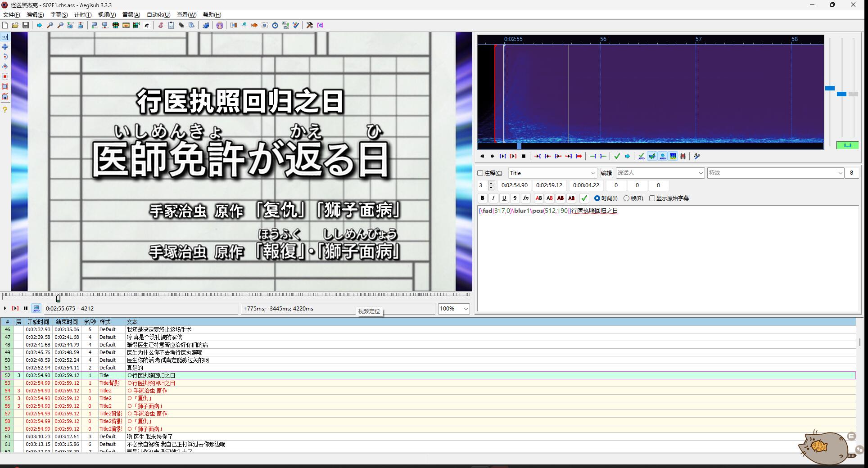868x468 pixels.
Task: Toggle auto next-line on commit
Action: (x=652, y=156)
